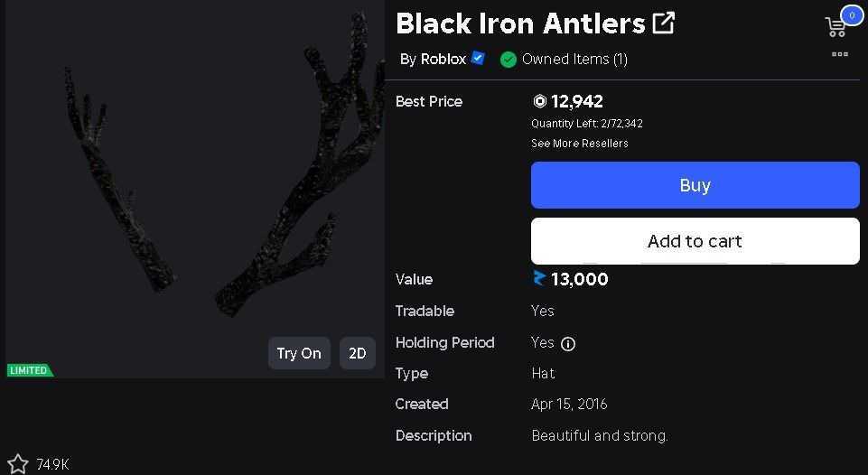Open Owned Items (1) link
The height and width of the screenshot is (475, 868).
coord(574,60)
